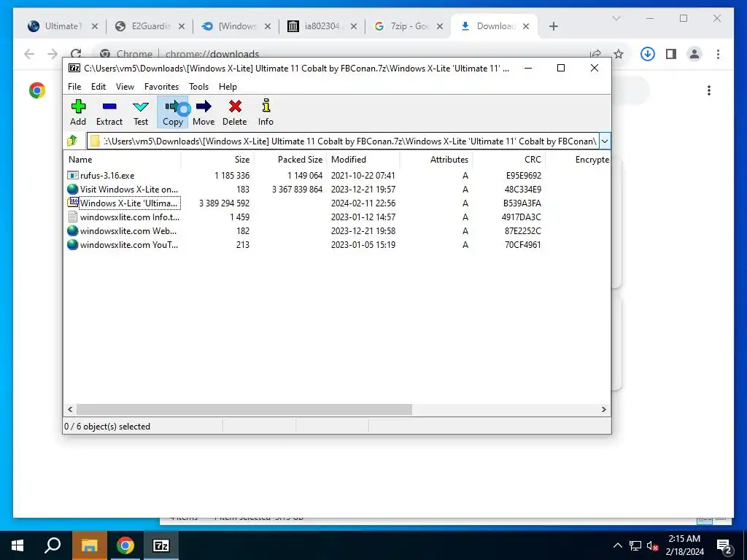Click the Add toolbar icon in 7-Zip

click(x=78, y=112)
